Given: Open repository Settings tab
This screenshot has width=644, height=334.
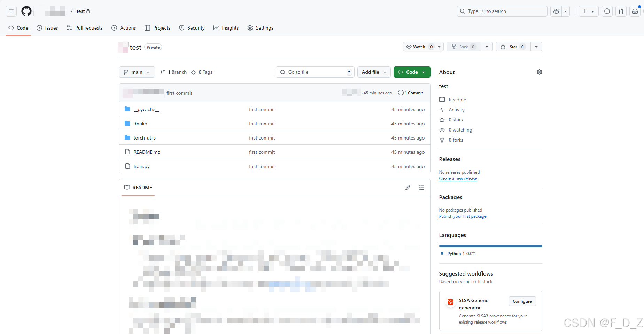Looking at the screenshot, I should coord(260,28).
